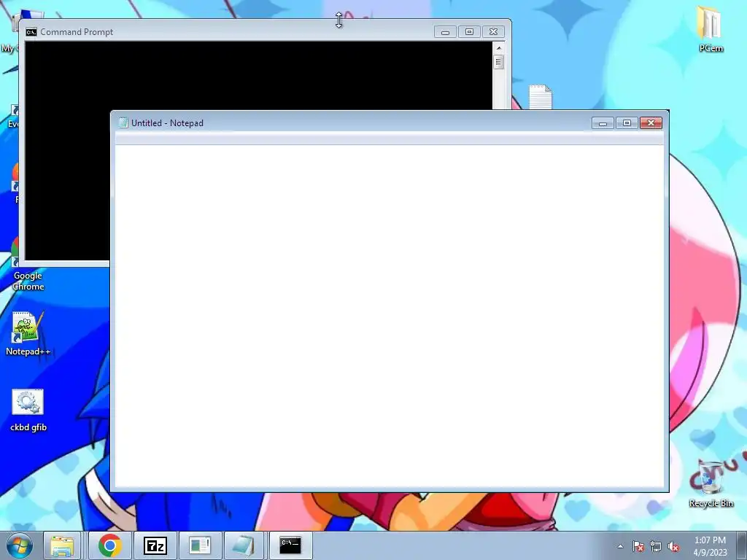Open Windows Explorer from the taskbar
Viewport: 747px width, 560px height.
click(63, 545)
